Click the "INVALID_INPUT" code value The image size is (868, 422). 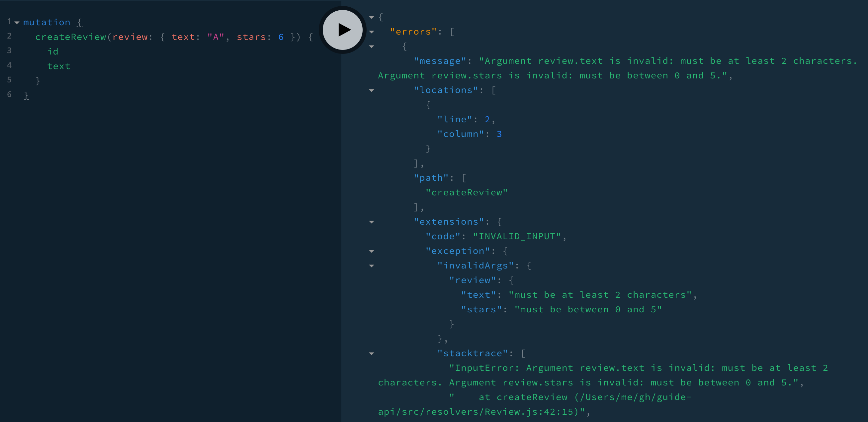(x=517, y=236)
